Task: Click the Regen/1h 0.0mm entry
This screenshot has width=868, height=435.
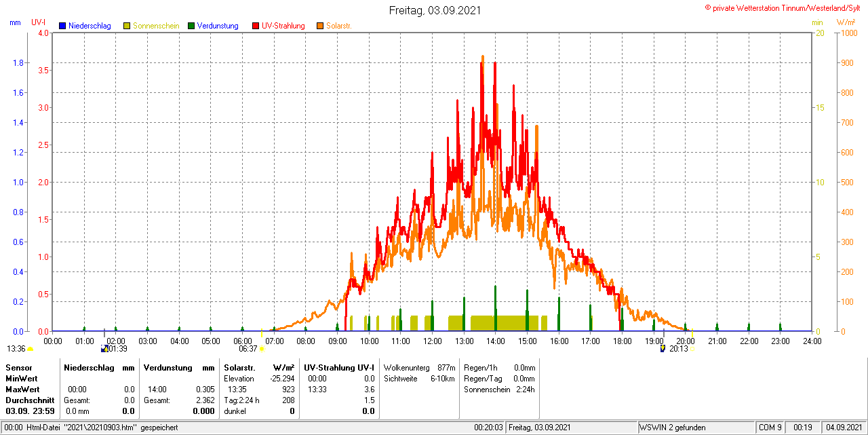Action: pyautogui.click(x=499, y=367)
